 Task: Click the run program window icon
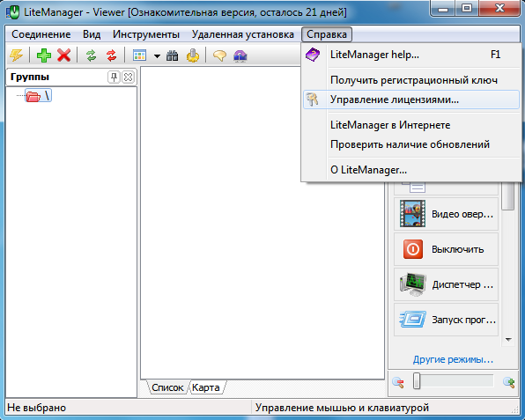tap(413, 320)
